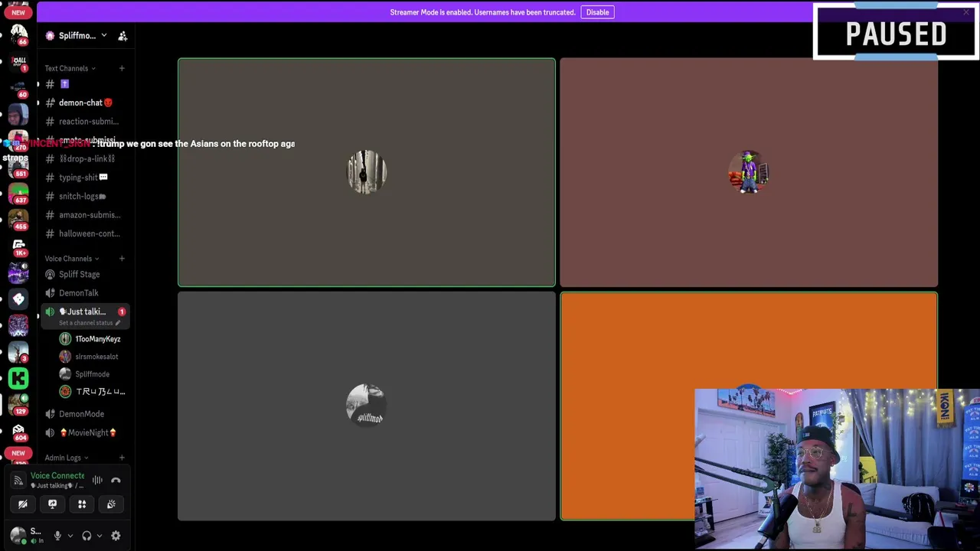Collapse the Admin Logs category

click(66, 458)
